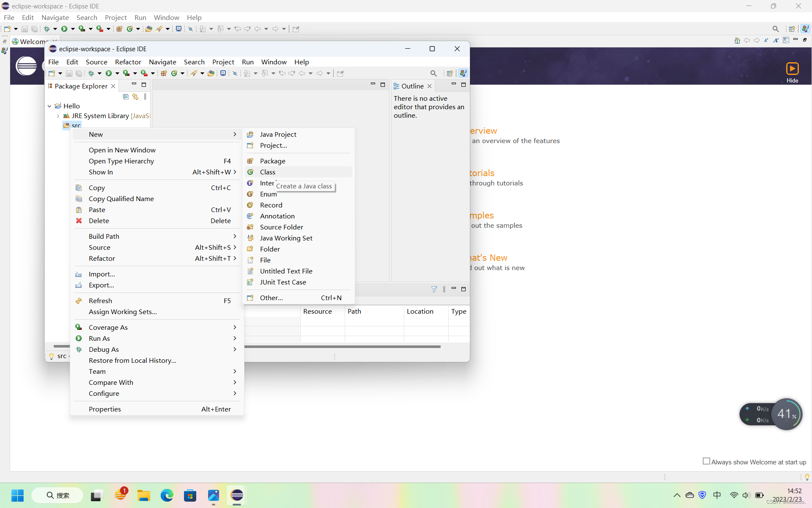
Task: Click the Debug bug icon in inner toolbar
Action: click(x=91, y=73)
